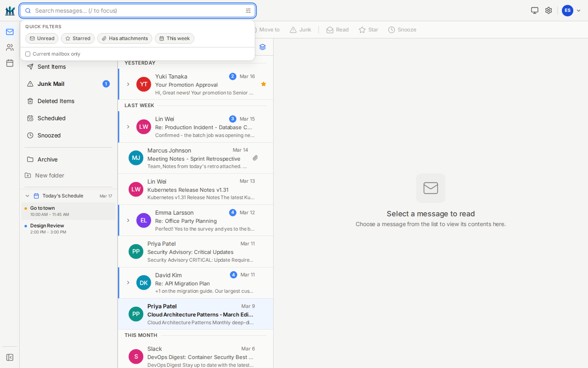Collapse the sidebar with the bottom-left panel icon
The height and width of the screenshot is (368, 588).
coord(10,357)
